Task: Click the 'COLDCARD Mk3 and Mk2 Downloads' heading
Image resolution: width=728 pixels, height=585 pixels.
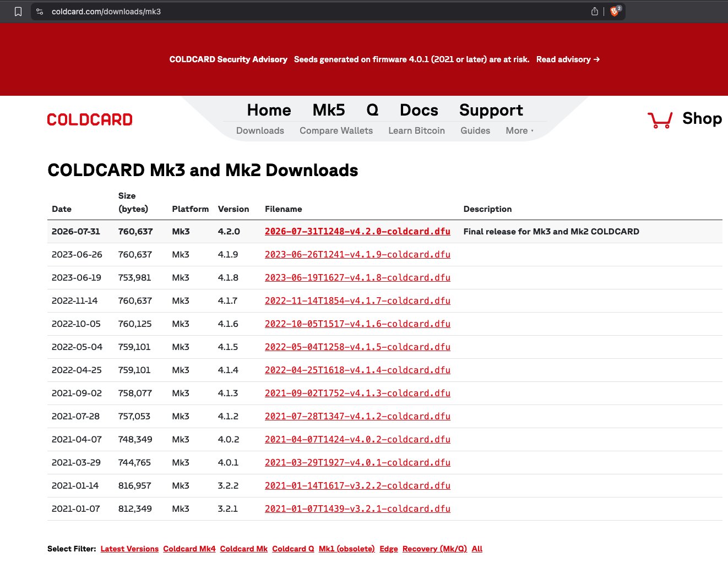Action: tap(203, 171)
